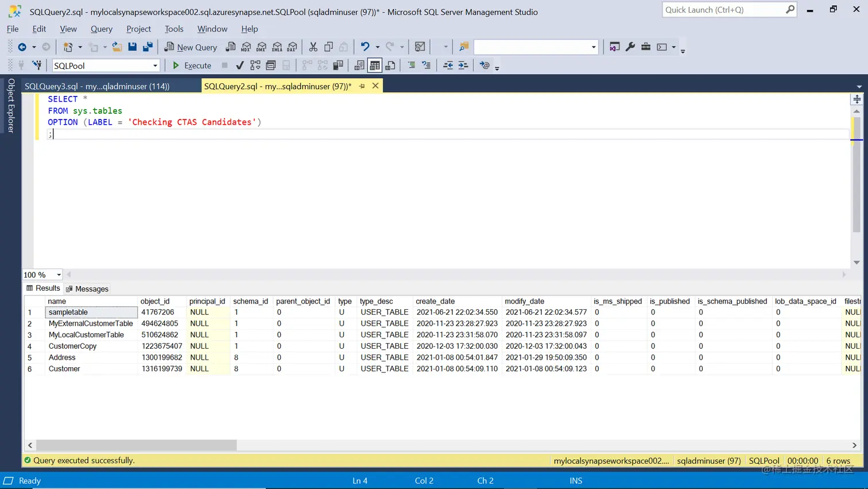Click the Cut scissors icon
868x489 pixels.
click(313, 47)
